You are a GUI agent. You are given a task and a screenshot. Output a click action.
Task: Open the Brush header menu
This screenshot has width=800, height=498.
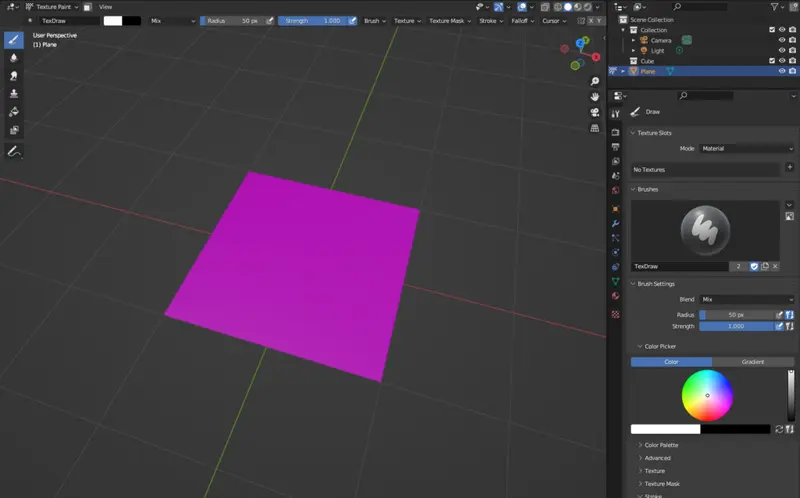[374, 21]
